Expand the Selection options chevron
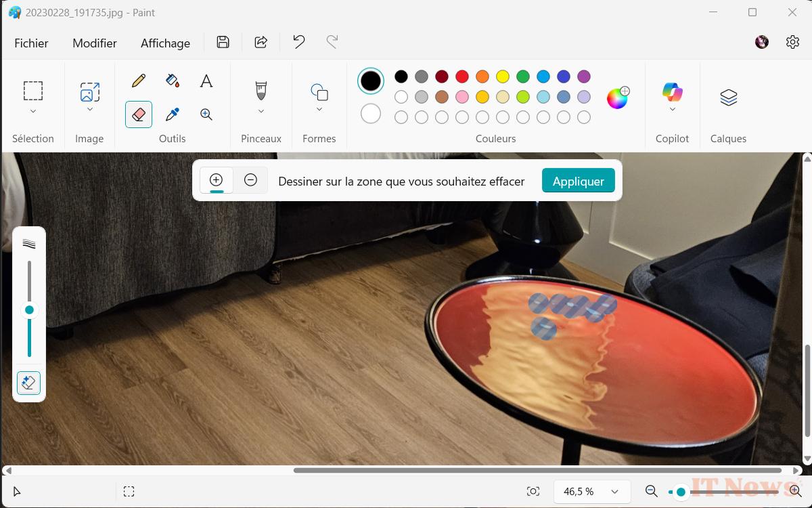 [x=33, y=111]
